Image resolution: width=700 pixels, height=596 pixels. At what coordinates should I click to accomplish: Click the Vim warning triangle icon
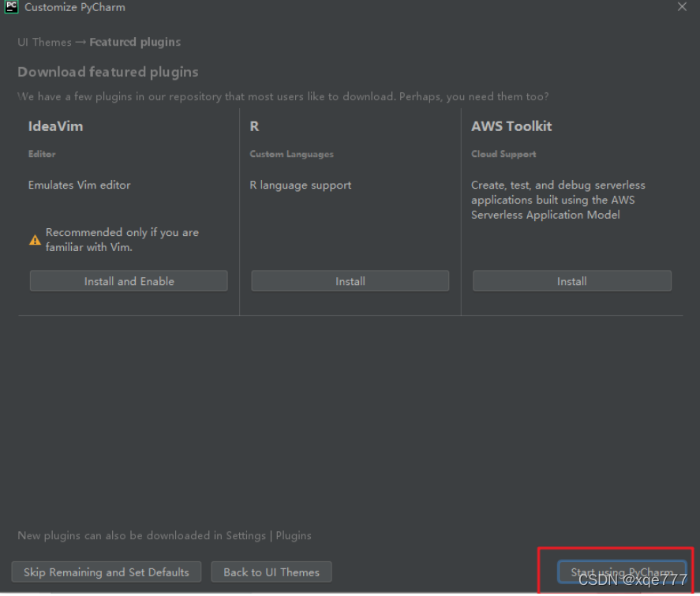coord(35,240)
